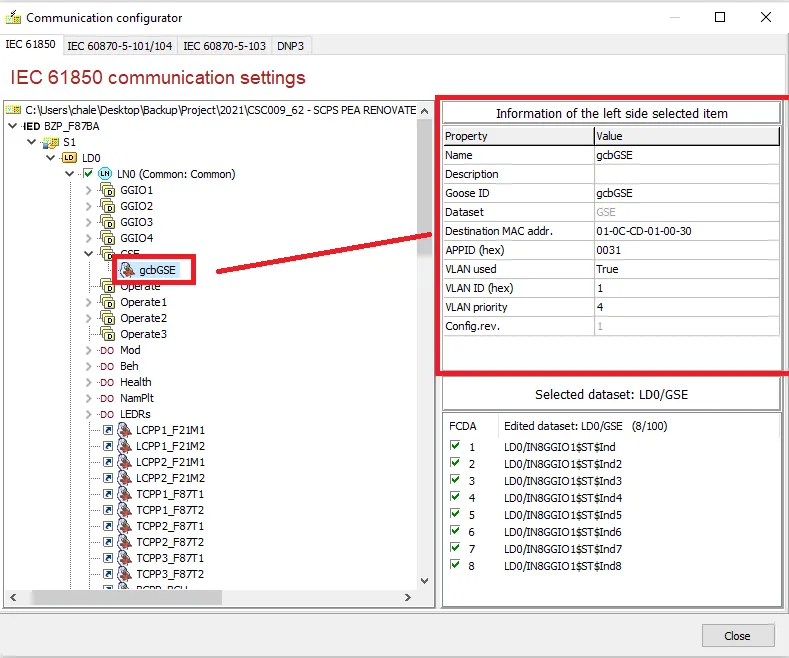The image size is (789, 658).
Task: Click the Operate2 dataset icon
Action: (107, 318)
